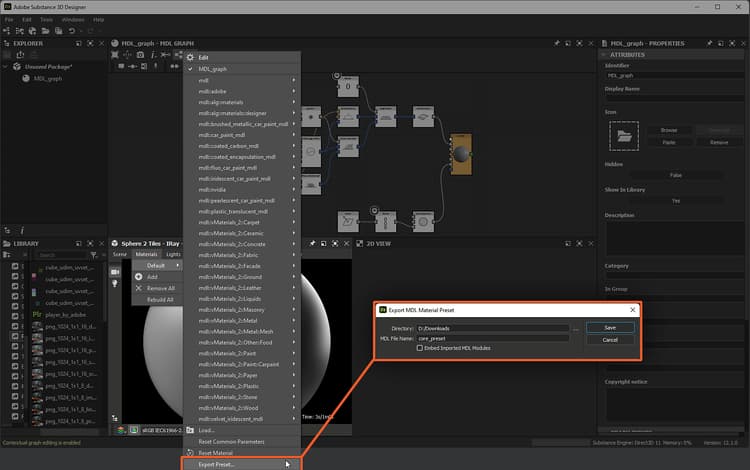Open the Tools menu
Image resolution: width=750 pixels, height=470 pixels.
coord(46,20)
